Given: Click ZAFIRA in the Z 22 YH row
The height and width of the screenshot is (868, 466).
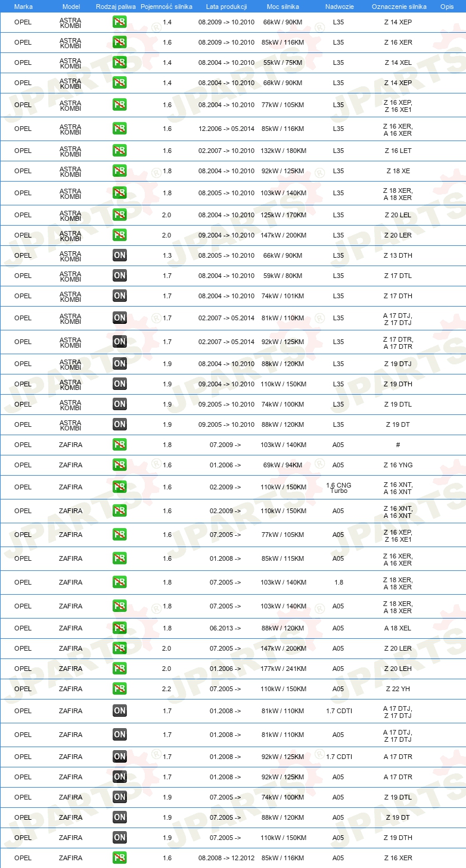Looking at the screenshot, I should click(x=71, y=689).
